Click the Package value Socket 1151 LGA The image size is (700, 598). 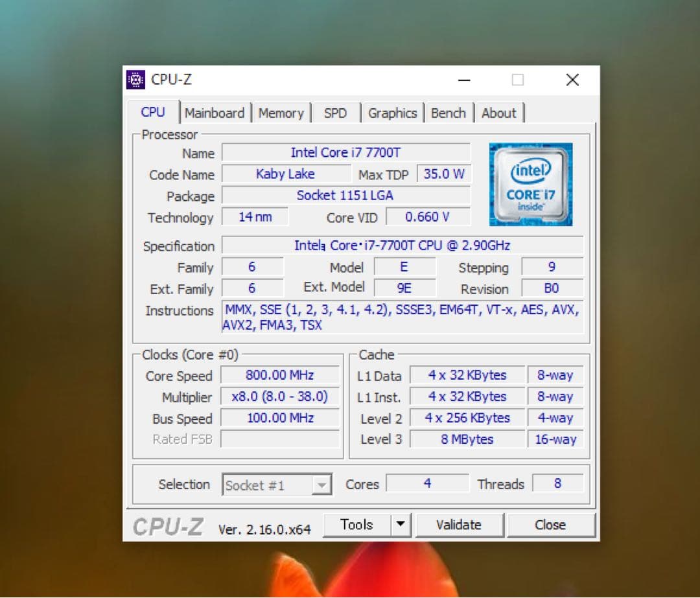[346, 196]
